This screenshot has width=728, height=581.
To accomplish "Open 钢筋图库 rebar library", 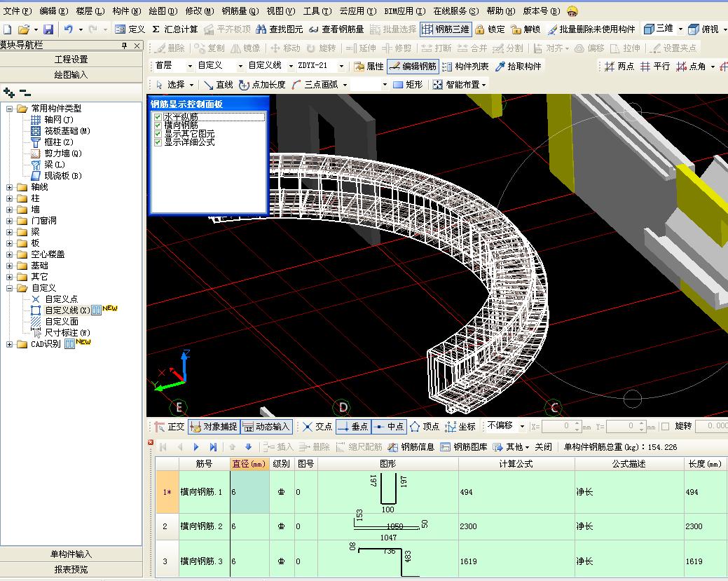I will pos(464,447).
